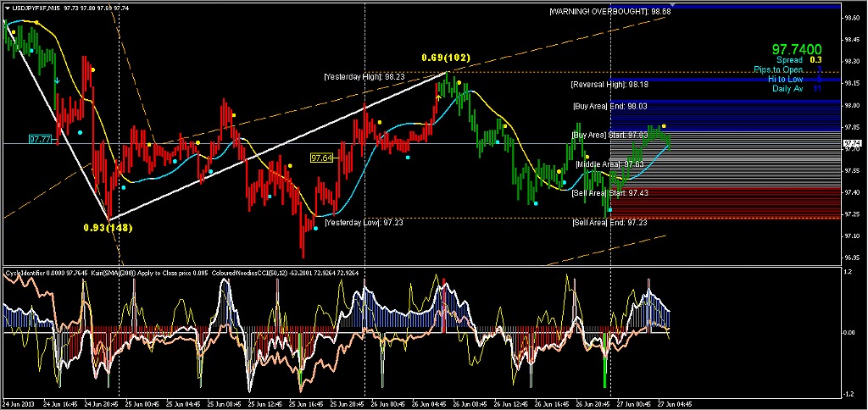The width and height of the screenshot is (868, 410).
Task: Click the Spread 0.3 info line
Action: coord(798,60)
